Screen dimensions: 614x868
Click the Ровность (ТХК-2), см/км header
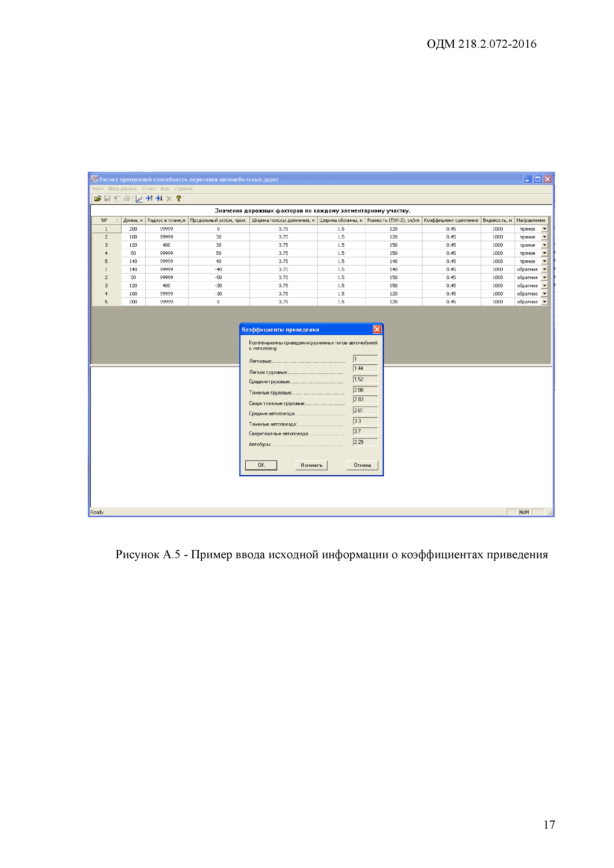[393, 220]
